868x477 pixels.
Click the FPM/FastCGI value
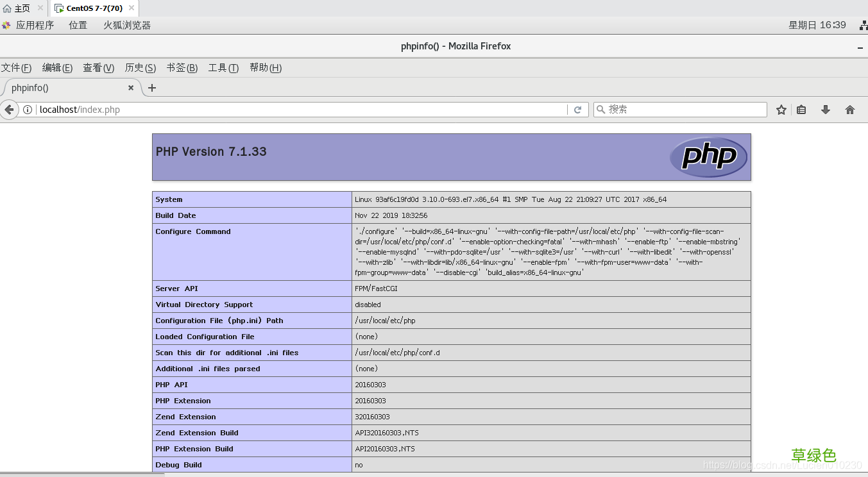[376, 289]
